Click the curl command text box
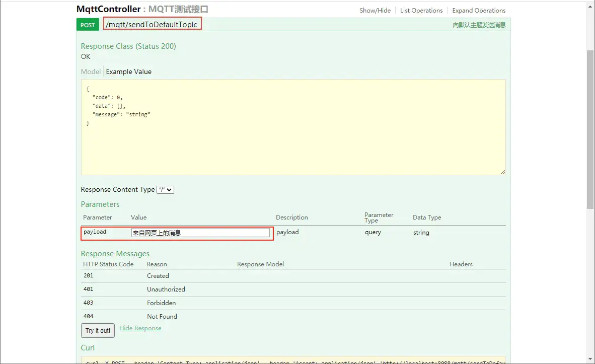The height and width of the screenshot is (364, 595). [x=293, y=360]
